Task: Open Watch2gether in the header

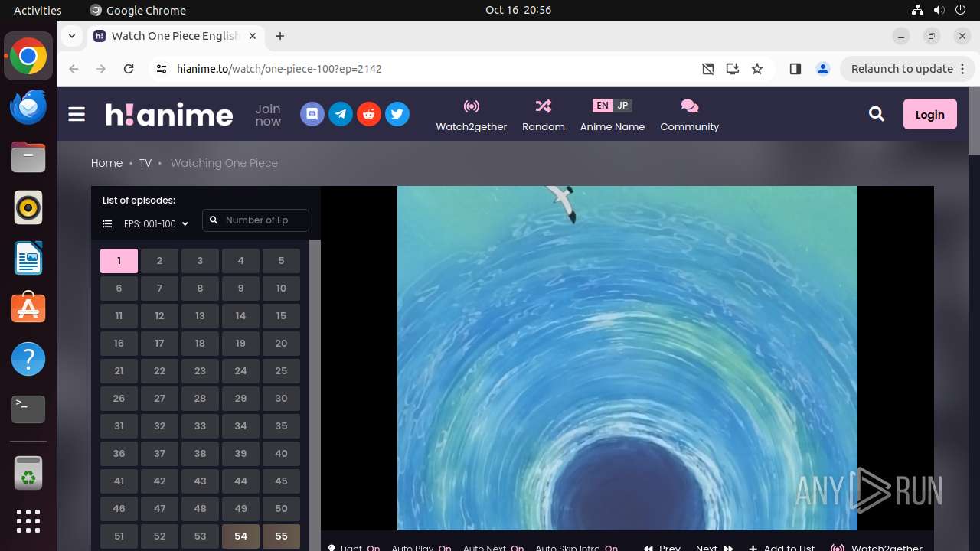Action: click(472, 115)
